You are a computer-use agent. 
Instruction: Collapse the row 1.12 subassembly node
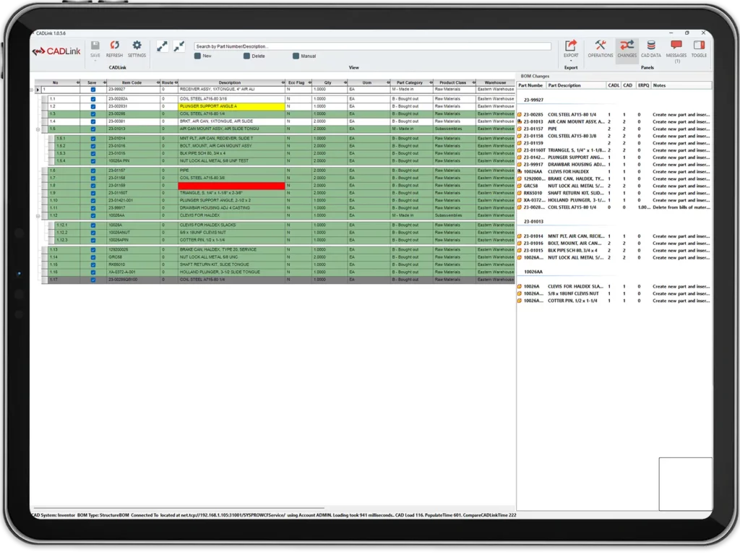click(38, 216)
